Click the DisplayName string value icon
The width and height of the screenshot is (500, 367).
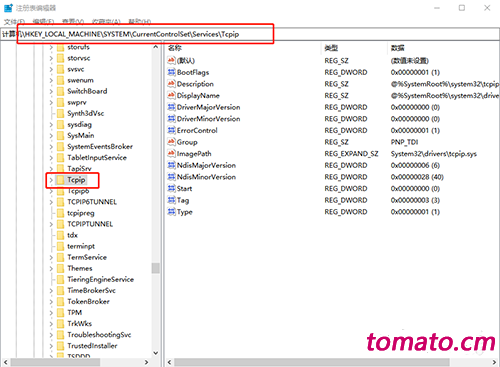pos(171,95)
